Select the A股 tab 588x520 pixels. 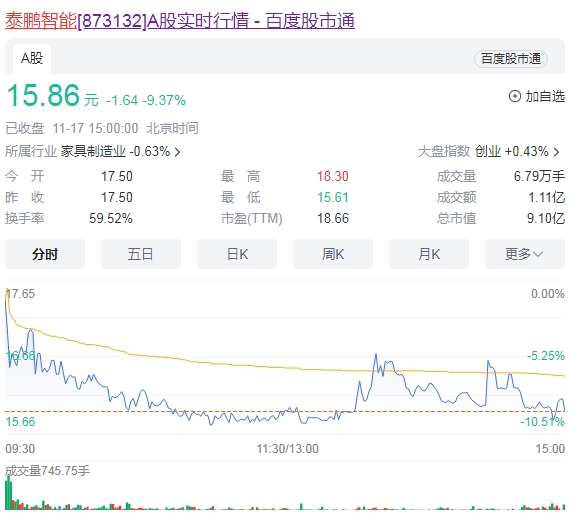point(32,58)
